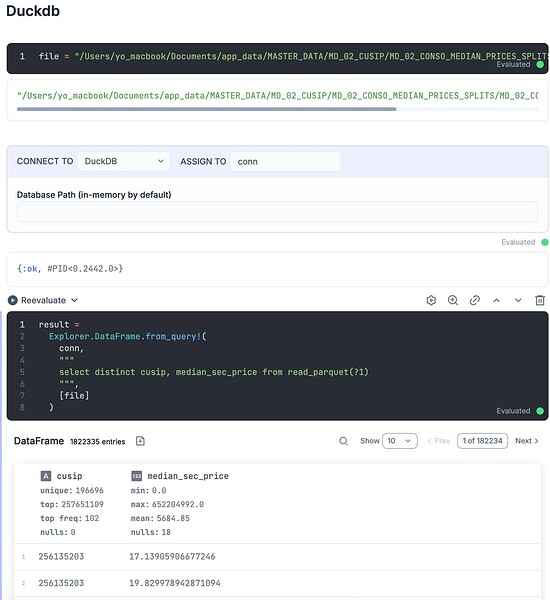
Task: Click the file assignment code cell
Action: click(x=277, y=58)
